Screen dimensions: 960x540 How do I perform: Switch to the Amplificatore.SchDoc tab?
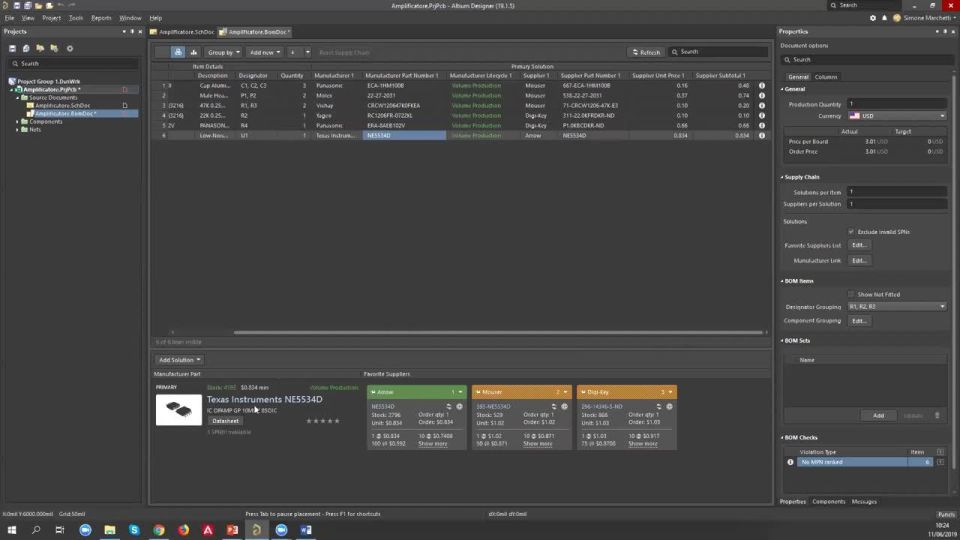pos(182,32)
